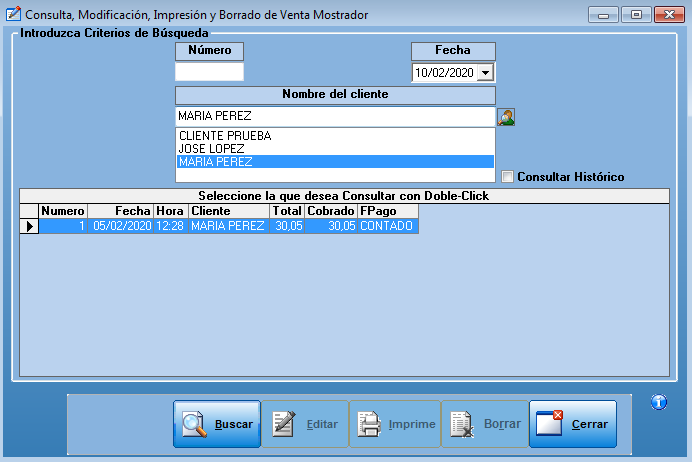The image size is (692, 462).
Task: Click the CONTADO payment cell
Action: click(388, 226)
